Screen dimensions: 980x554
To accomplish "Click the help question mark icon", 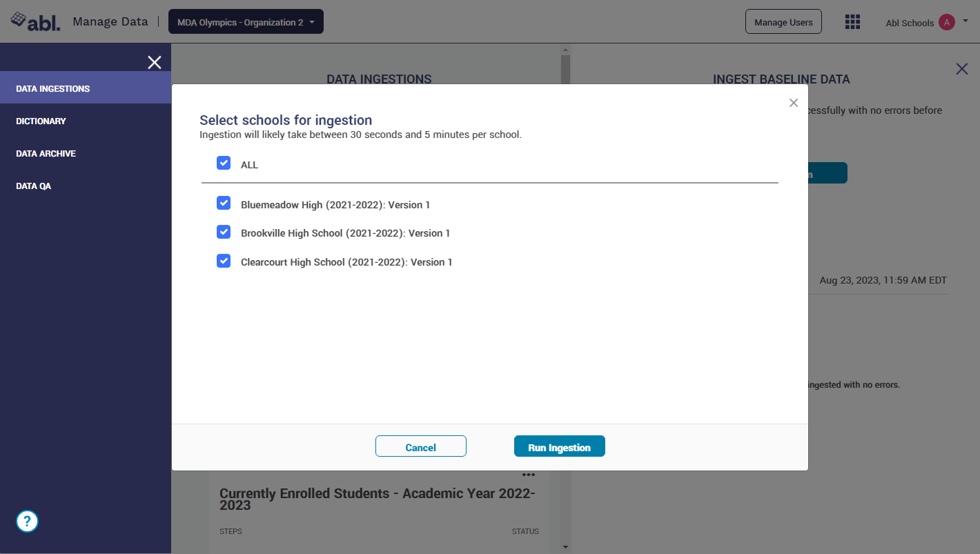I will click(27, 521).
